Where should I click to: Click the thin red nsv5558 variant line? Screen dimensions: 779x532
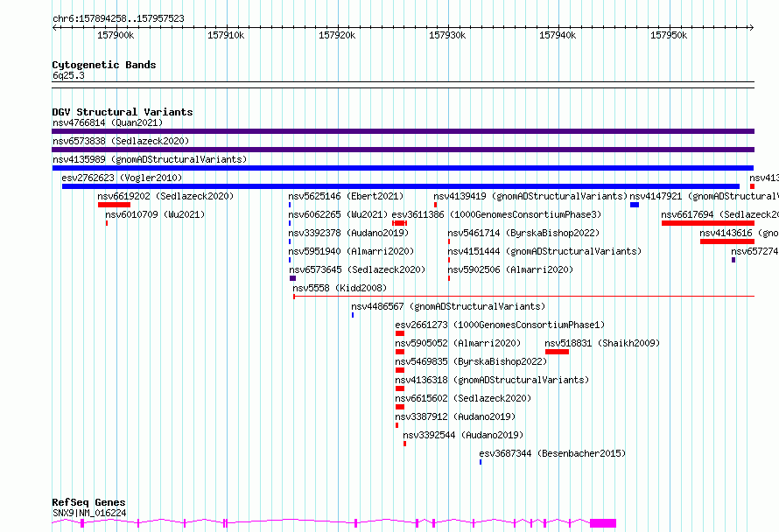click(524, 297)
